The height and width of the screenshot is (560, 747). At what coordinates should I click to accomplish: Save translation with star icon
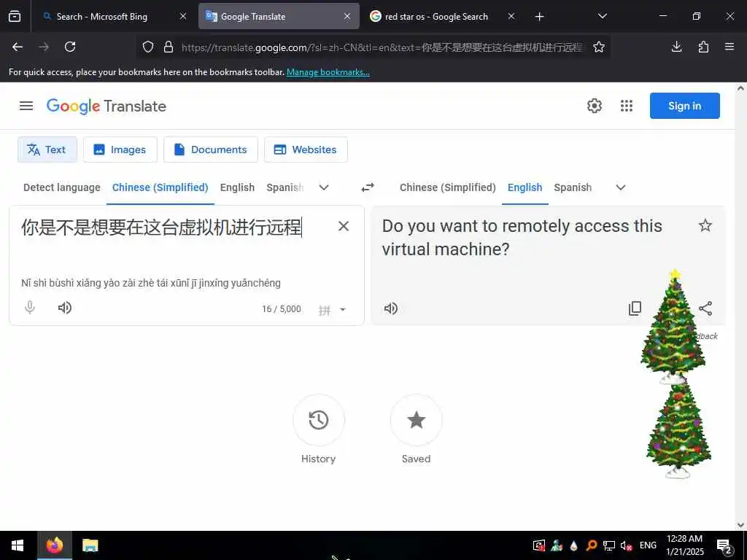click(x=705, y=225)
